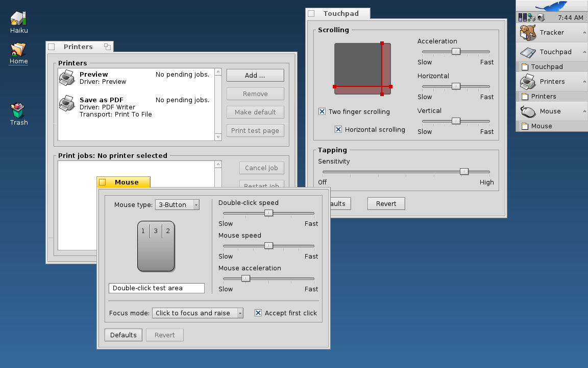Open the Focus mode dropdown

coord(198,313)
